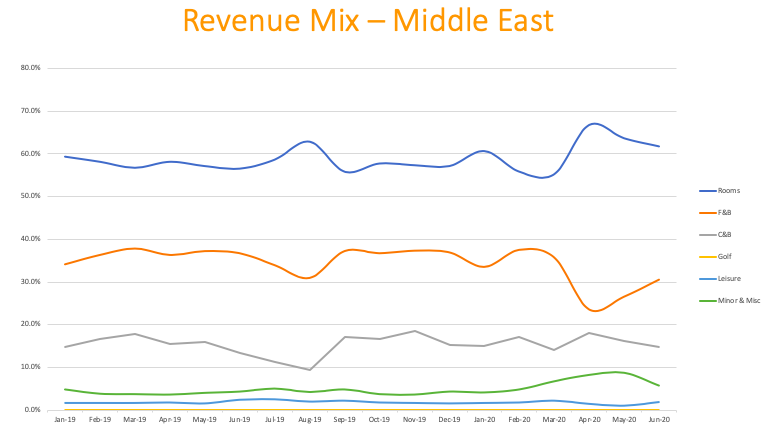
Task: Select the Golf legend entry
Action: point(716,257)
